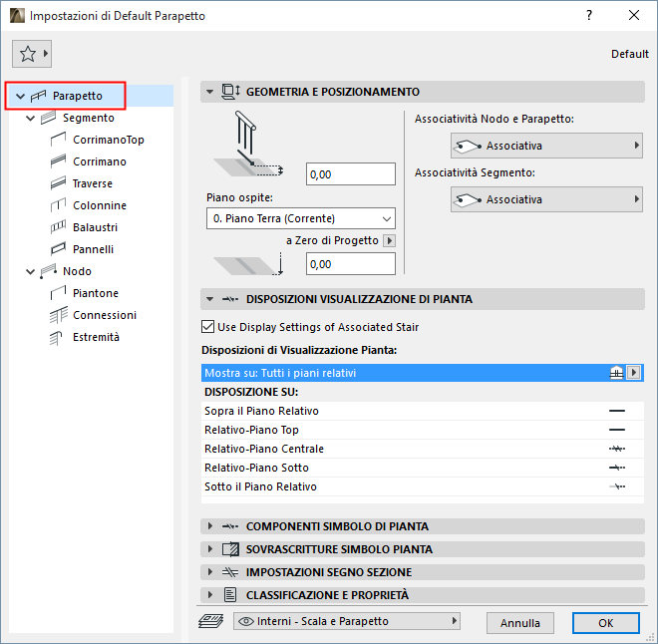Select Estremità tree item label

pyautogui.click(x=96, y=337)
